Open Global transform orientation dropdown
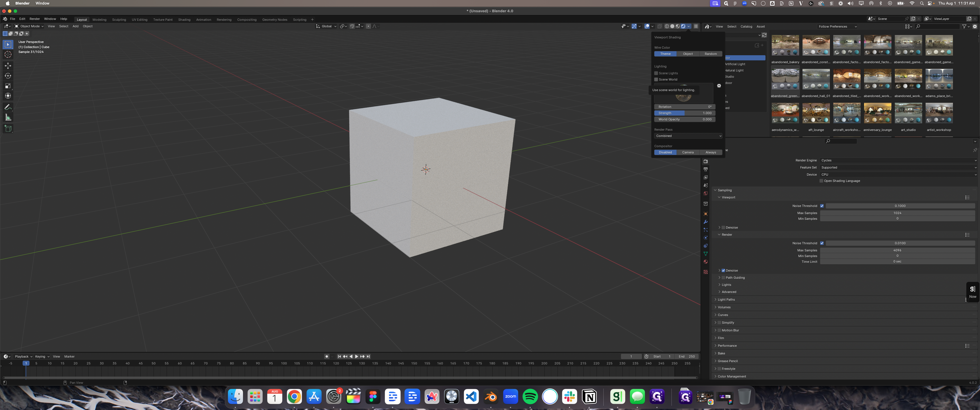980x410 pixels. pyautogui.click(x=326, y=26)
